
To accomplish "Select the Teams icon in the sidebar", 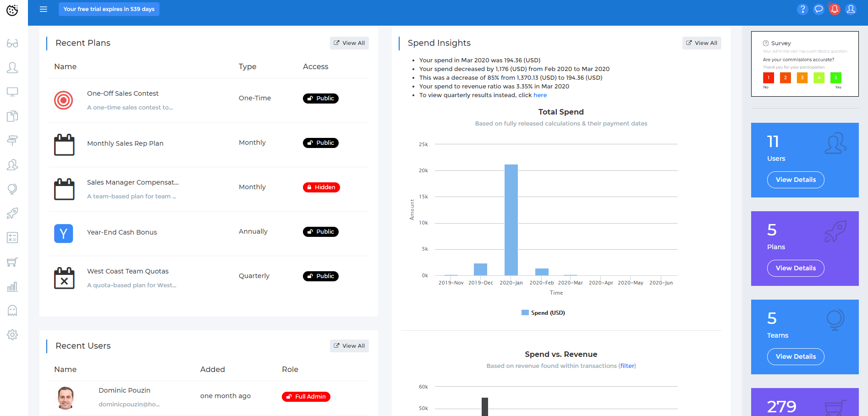I will (x=12, y=165).
